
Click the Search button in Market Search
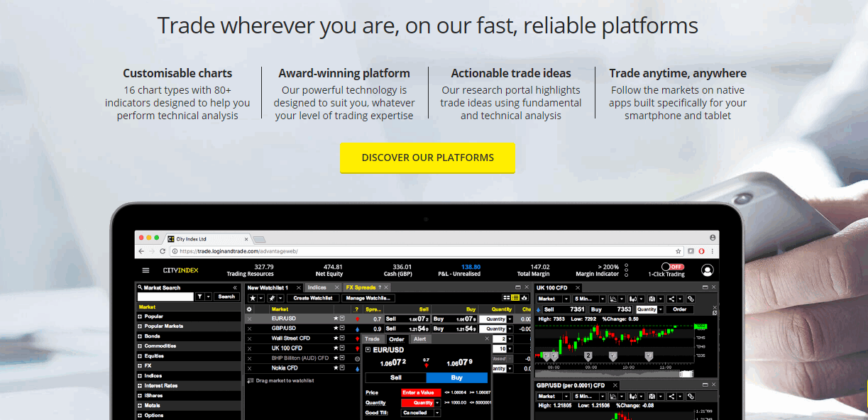tap(226, 297)
